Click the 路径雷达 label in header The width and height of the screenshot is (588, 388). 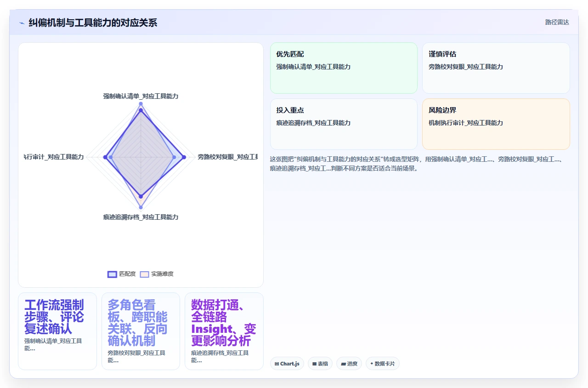557,22
